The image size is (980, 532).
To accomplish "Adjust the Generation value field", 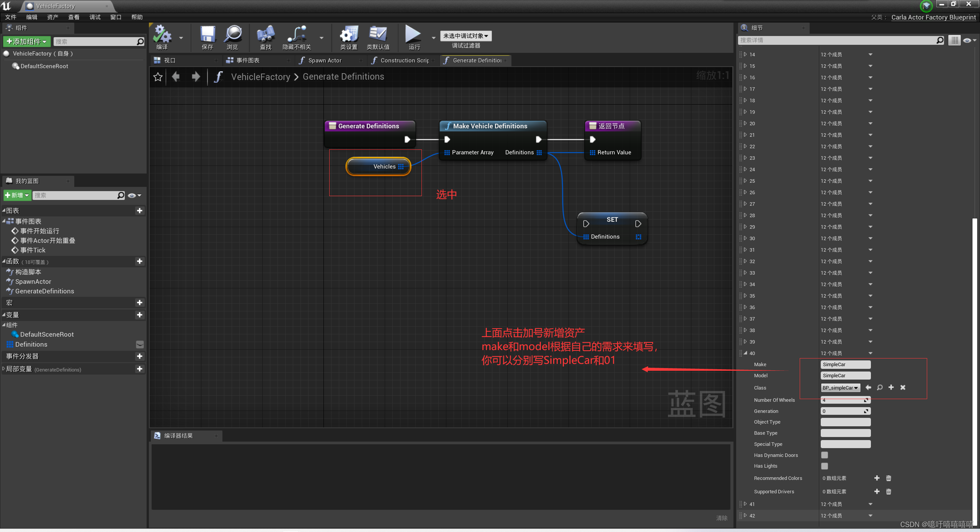I will coord(846,411).
